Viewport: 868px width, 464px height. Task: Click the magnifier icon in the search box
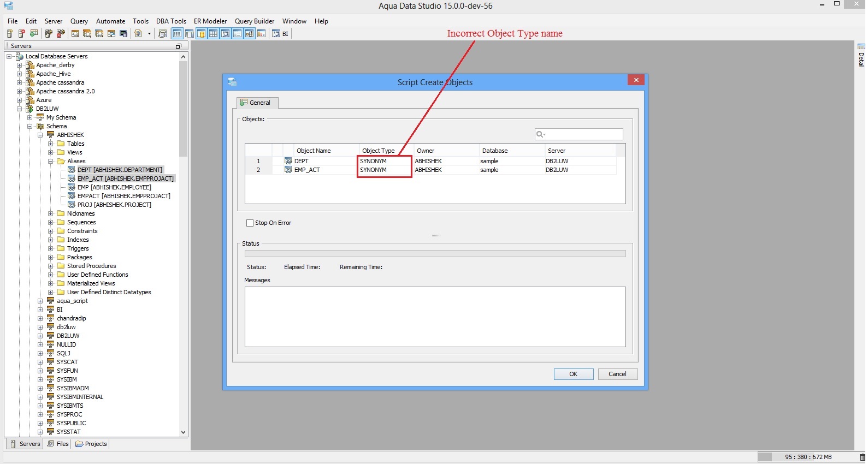(541, 134)
